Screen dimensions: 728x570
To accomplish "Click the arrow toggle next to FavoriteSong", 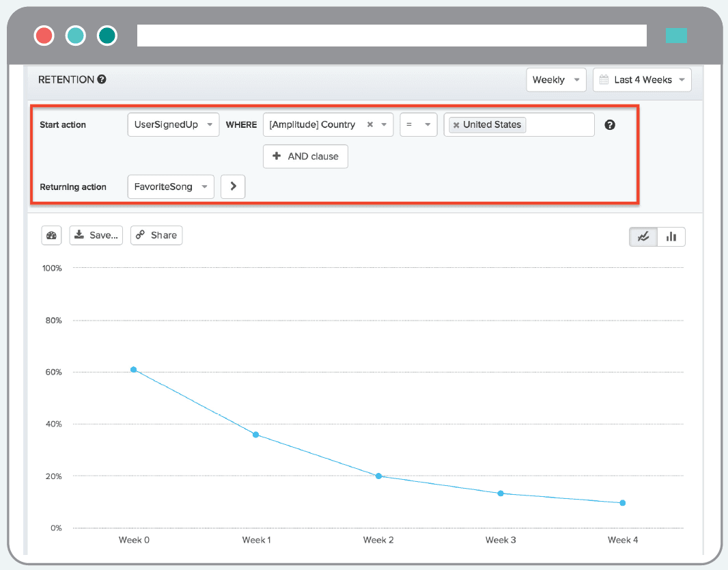I will click(233, 186).
